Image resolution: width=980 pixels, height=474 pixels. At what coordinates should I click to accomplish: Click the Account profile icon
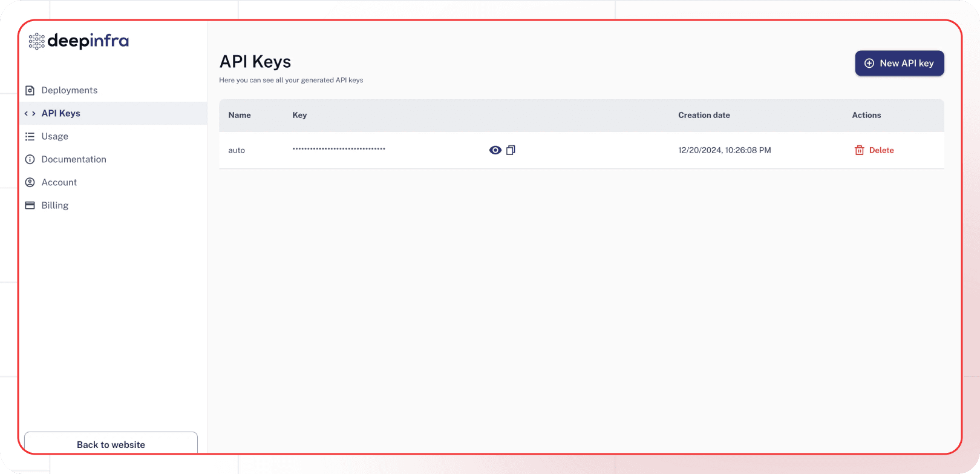(x=30, y=182)
